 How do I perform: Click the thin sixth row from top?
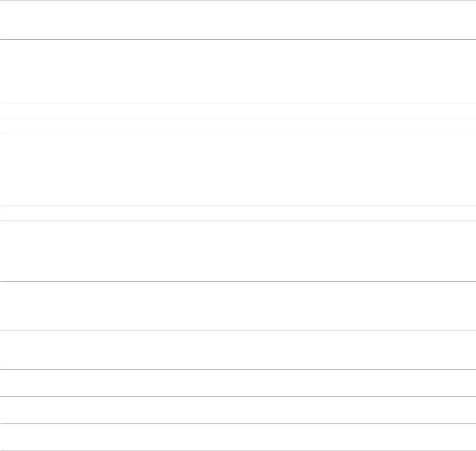[238, 214]
